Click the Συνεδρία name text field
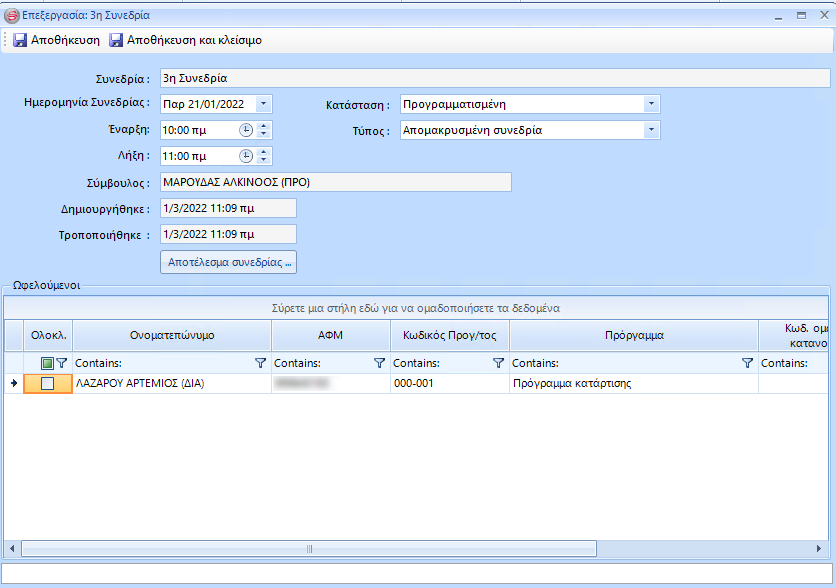This screenshot has height=588, width=836. pos(492,78)
